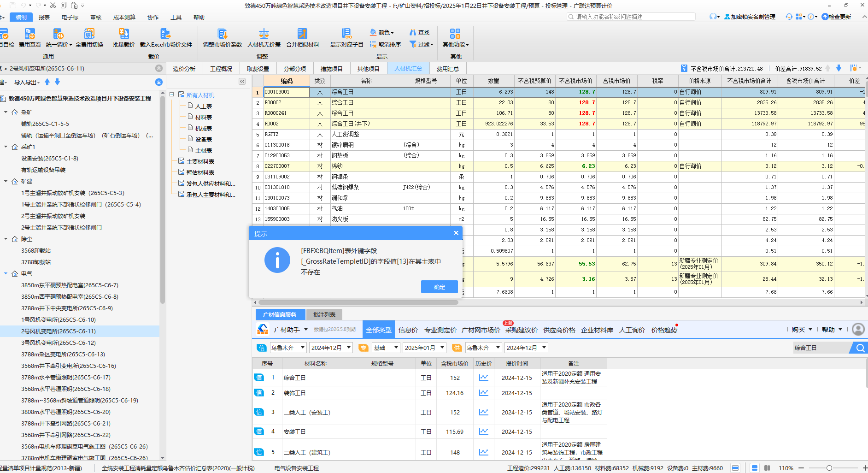Image resolution: width=868 pixels, height=473 pixels.
Task: Collapse the 除尘 tree node
Action: 6,239
